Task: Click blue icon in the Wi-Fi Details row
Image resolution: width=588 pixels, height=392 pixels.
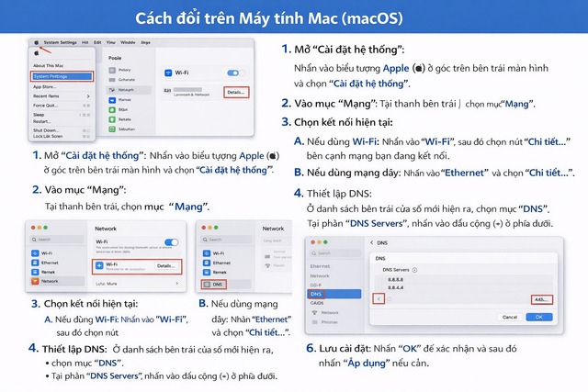Action: pyautogui.click(x=99, y=265)
